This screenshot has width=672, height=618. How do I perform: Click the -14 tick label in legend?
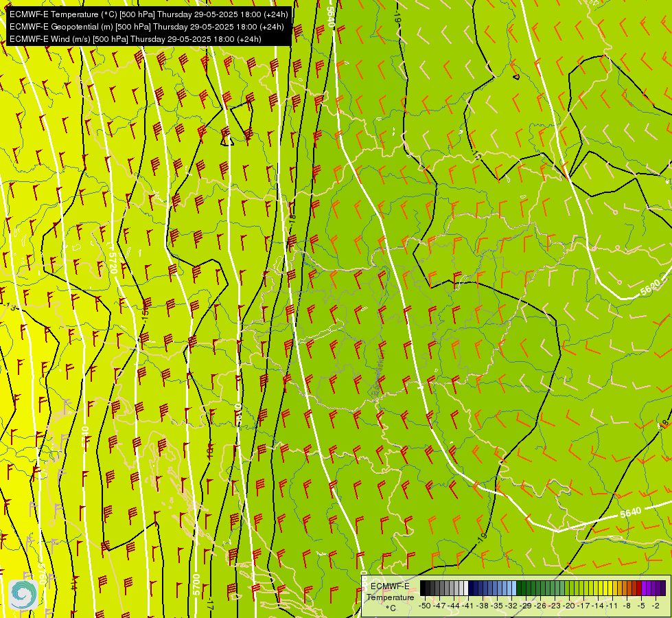point(598,606)
